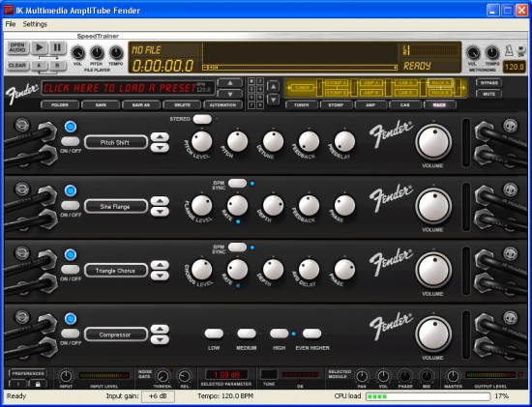Viewport: 532px width, 407px height.
Task: Toggle the Stereo switch on Pitch Shift
Action: (x=202, y=119)
